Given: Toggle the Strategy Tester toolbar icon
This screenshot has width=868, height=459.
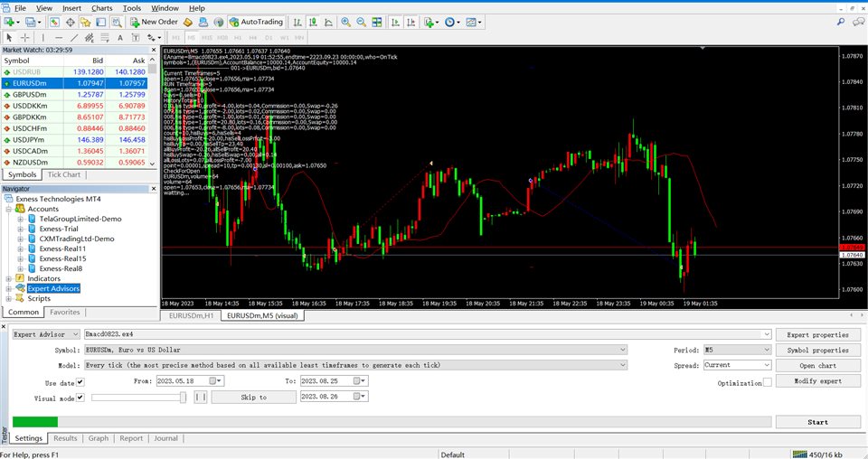Looking at the screenshot, I should (117, 22).
